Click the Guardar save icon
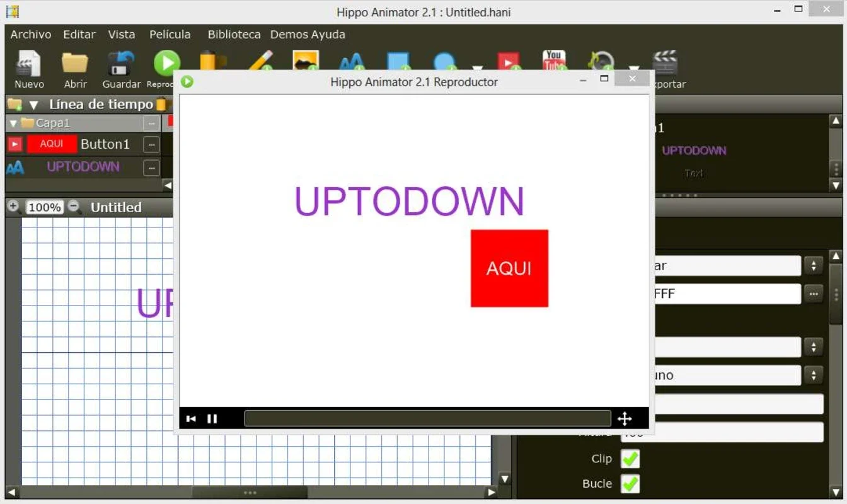Viewport: 847px width, 504px height. (x=121, y=64)
